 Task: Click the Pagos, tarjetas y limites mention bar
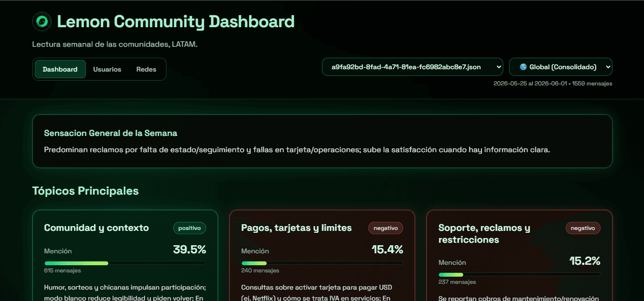(322, 263)
